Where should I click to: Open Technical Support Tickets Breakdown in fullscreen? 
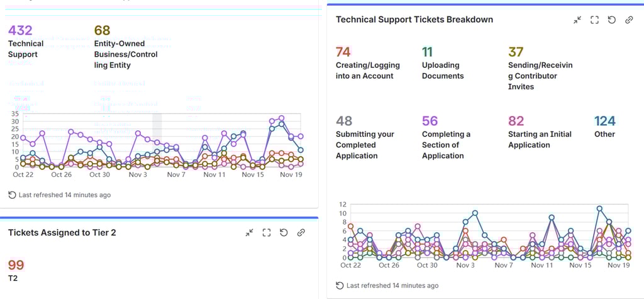[594, 20]
